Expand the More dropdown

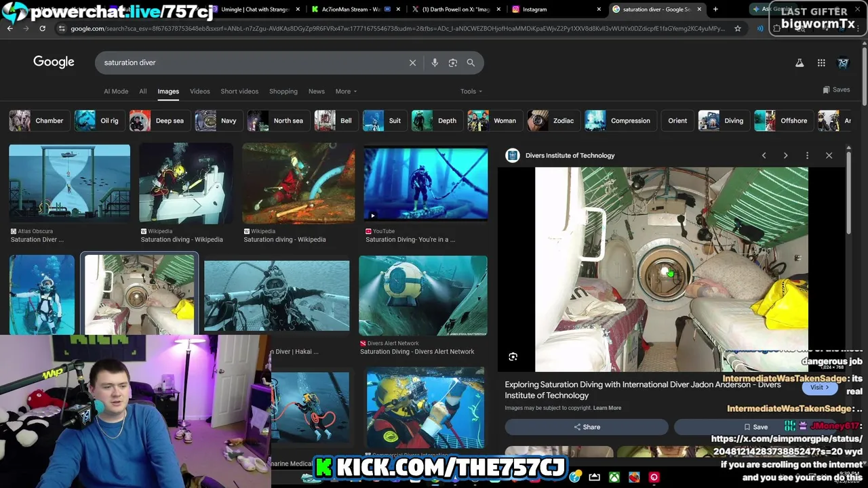tap(346, 91)
